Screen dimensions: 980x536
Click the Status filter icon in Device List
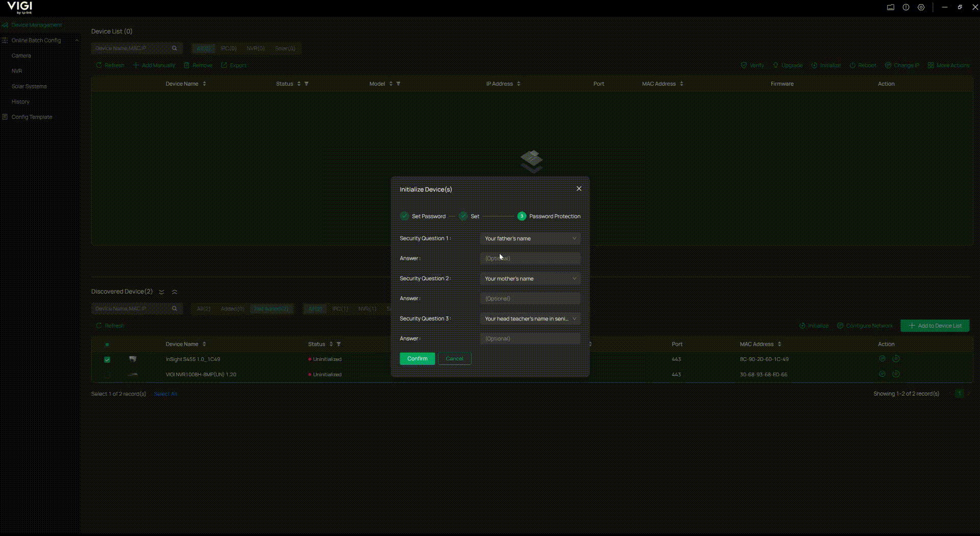click(306, 84)
